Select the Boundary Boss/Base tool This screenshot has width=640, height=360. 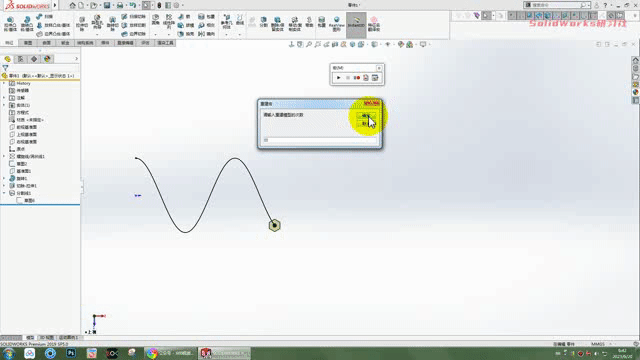tap(53, 34)
